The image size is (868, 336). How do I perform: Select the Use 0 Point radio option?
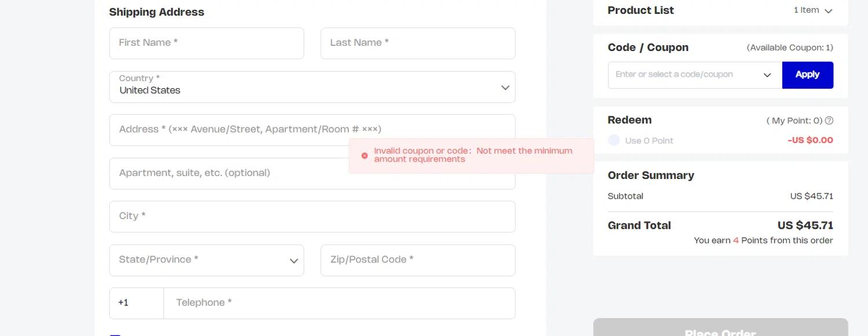[x=614, y=140]
